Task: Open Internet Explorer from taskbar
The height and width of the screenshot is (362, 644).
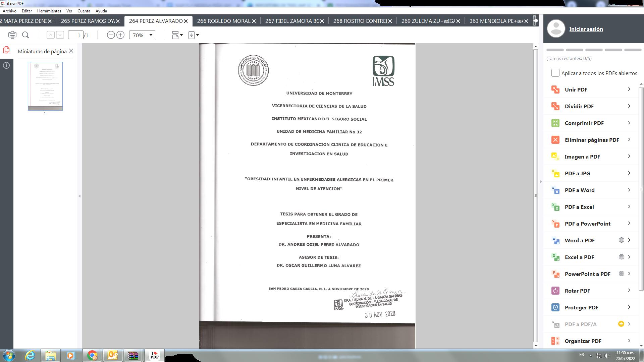Action: point(30,355)
